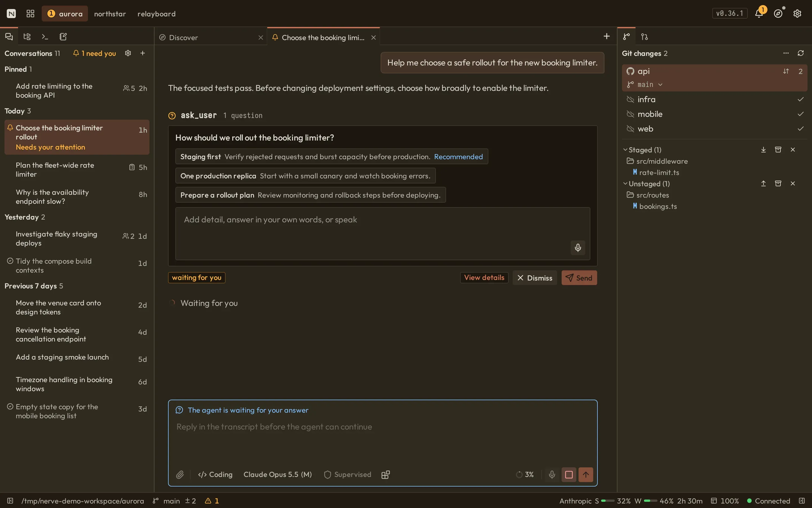
Task: Open the notes compose panel icon
Action: click(x=63, y=37)
